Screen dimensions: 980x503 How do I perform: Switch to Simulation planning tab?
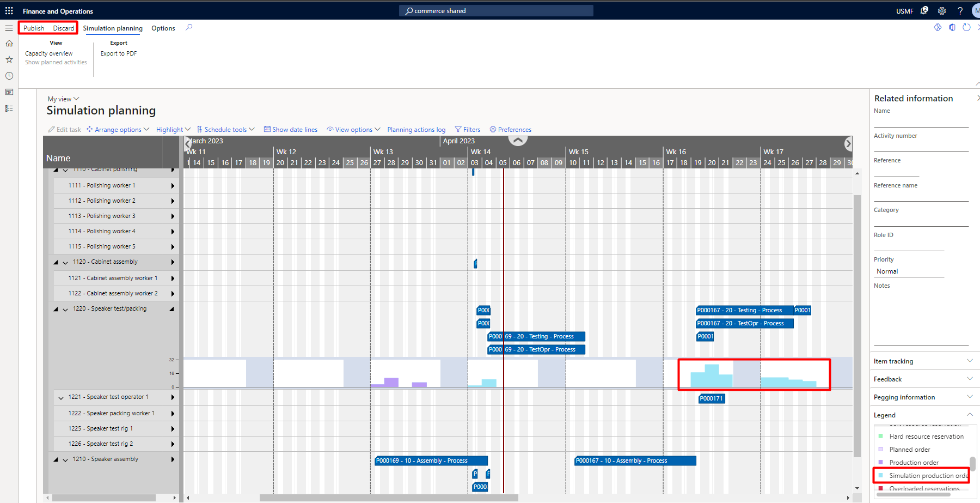pos(113,28)
